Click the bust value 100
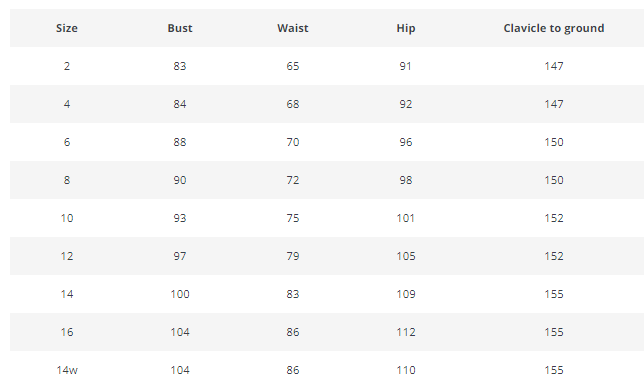This screenshot has width=644, height=385. 179,294
